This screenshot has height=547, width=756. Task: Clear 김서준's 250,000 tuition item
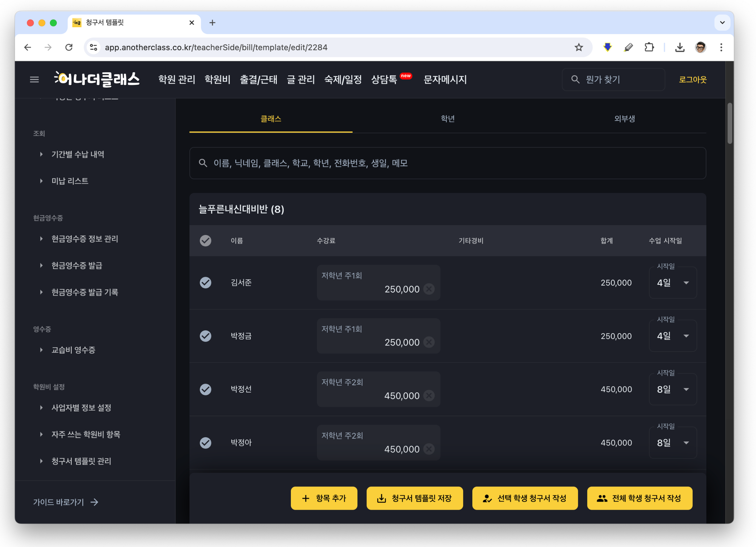[429, 289]
